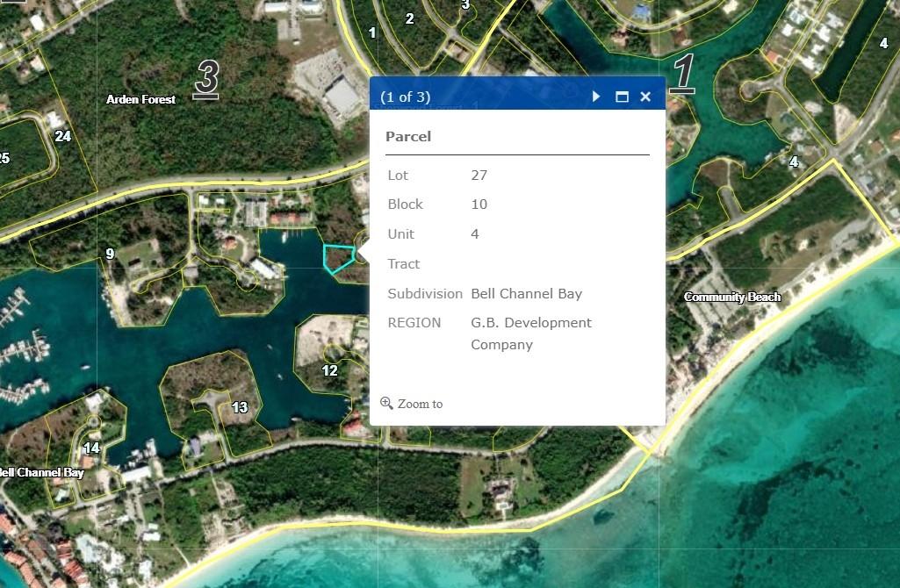The height and width of the screenshot is (588, 900).
Task: Click the G.B. Development Company region value
Action: click(530, 333)
